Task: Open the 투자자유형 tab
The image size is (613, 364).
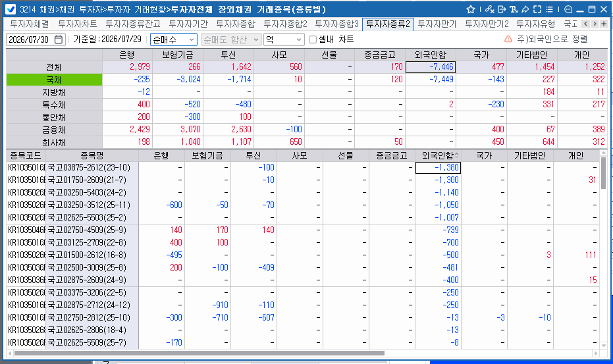Action: coord(535,24)
